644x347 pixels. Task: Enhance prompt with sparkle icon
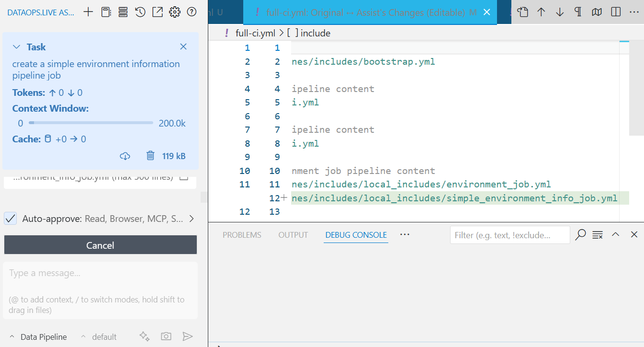click(x=145, y=336)
